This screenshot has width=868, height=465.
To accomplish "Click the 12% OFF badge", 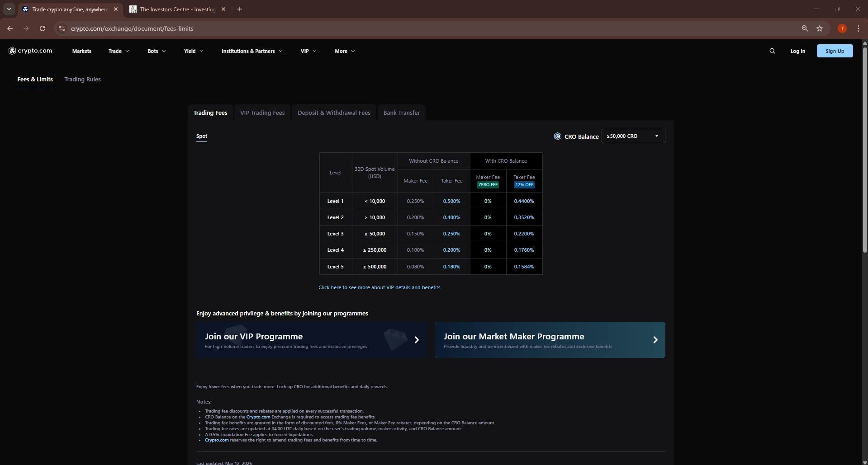I will point(524,185).
